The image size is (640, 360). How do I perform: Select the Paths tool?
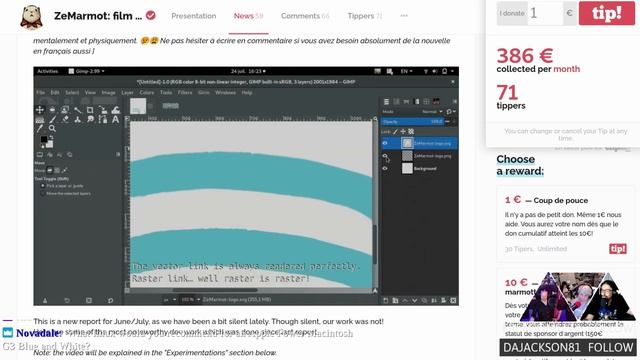tap(102, 119)
